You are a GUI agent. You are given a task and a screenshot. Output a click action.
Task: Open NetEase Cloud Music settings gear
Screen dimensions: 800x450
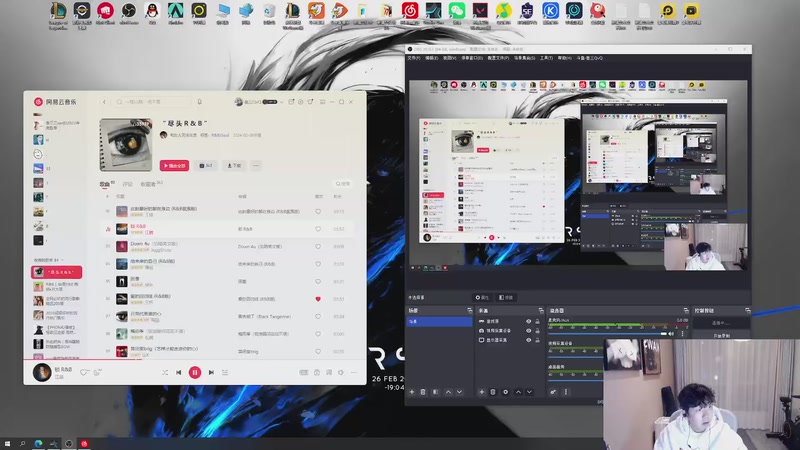301,102
